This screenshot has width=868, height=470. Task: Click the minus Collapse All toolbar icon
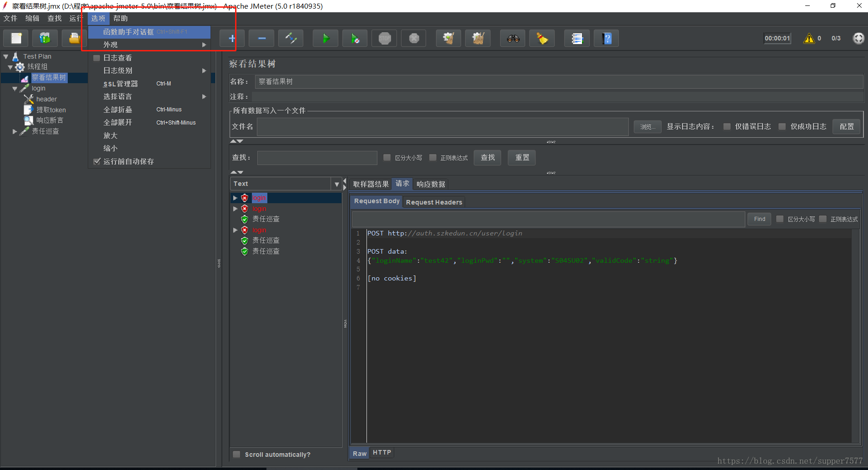(x=261, y=38)
